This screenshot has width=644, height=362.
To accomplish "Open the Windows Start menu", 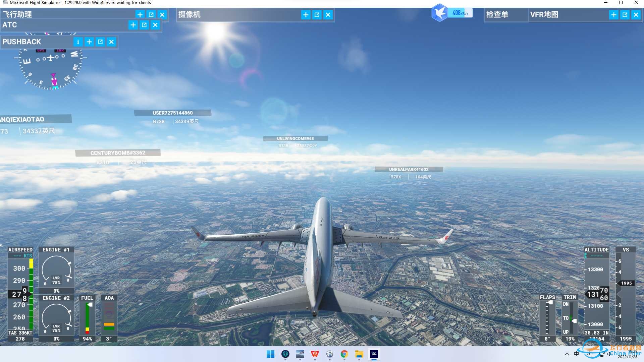I will pos(270,354).
